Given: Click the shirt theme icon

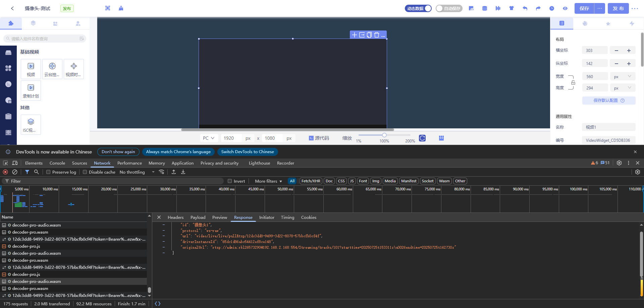Looking at the screenshot, I should pyautogui.click(x=512, y=8).
